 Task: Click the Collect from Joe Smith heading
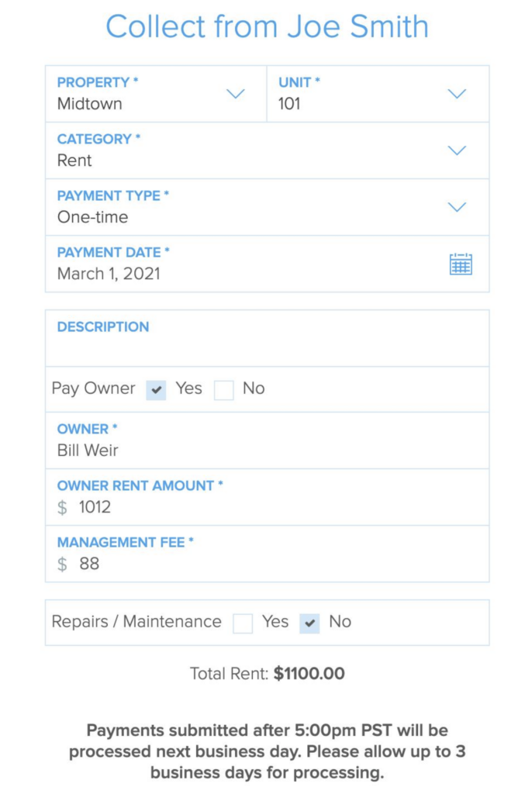[267, 26]
